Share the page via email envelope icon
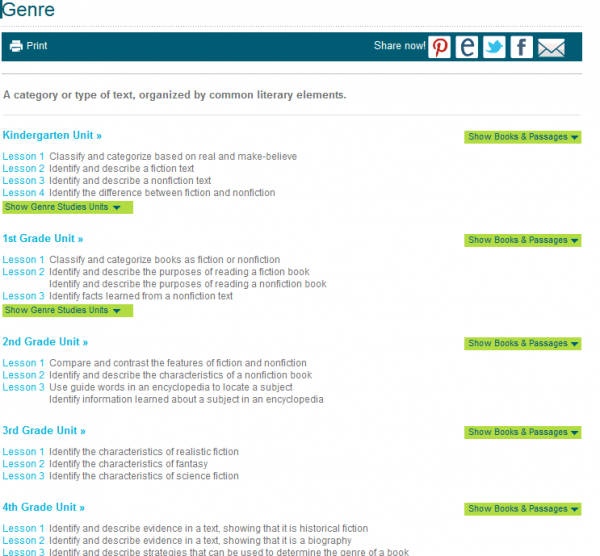Viewport: 600px width, 556px height. 551,47
